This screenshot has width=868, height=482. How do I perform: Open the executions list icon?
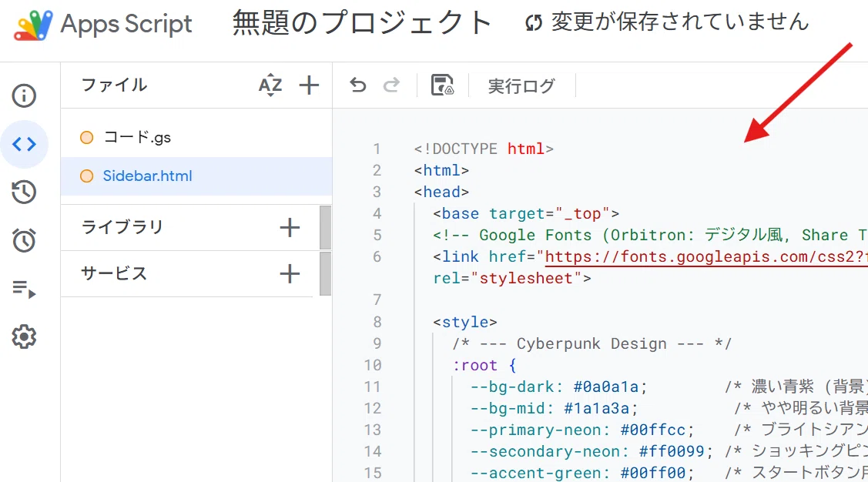(x=24, y=289)
